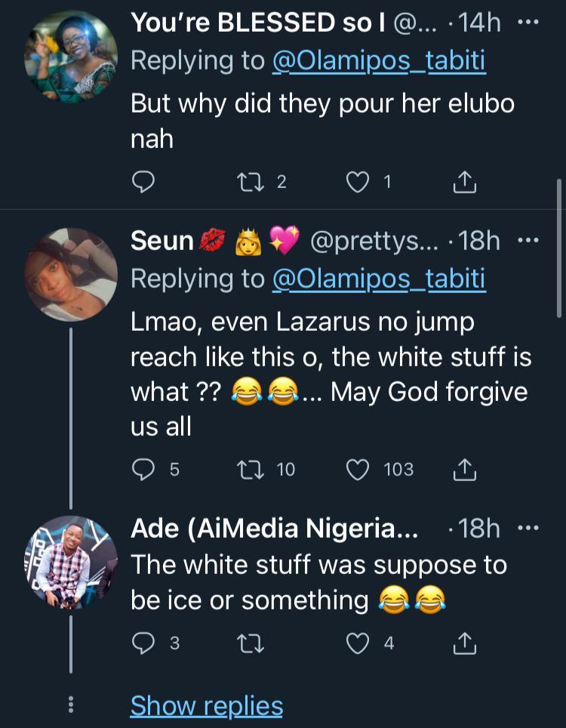Viewport: 566px width, 728px height.
Task: Reply to Seun's Lazarus tweet
Action: click(143, 470)
